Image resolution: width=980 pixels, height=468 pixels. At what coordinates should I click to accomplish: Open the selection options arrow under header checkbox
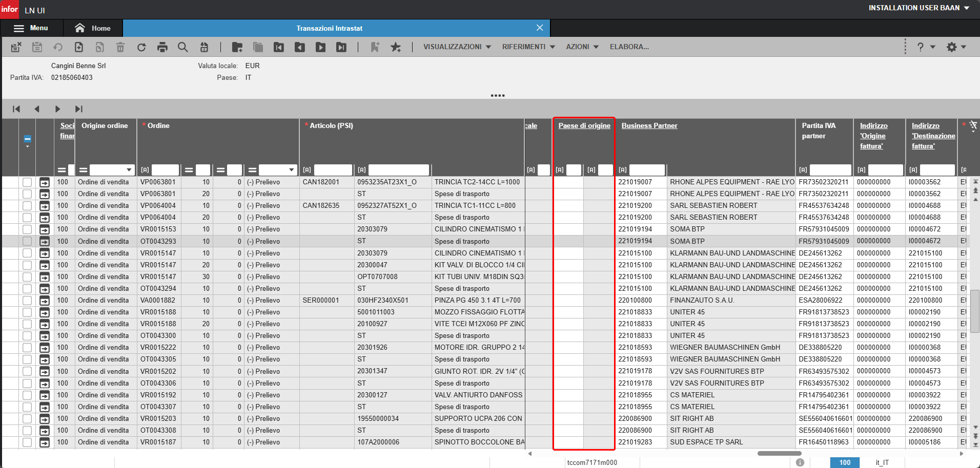point(28,146)
